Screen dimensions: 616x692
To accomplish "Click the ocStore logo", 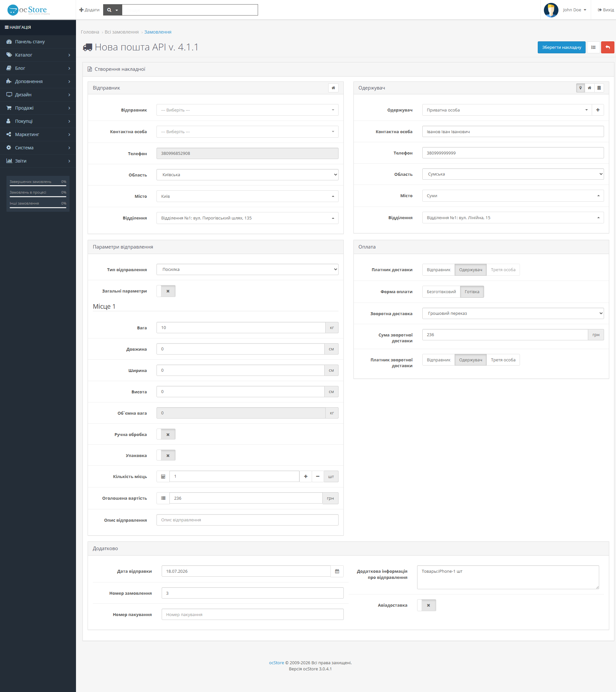I will 28,10.
